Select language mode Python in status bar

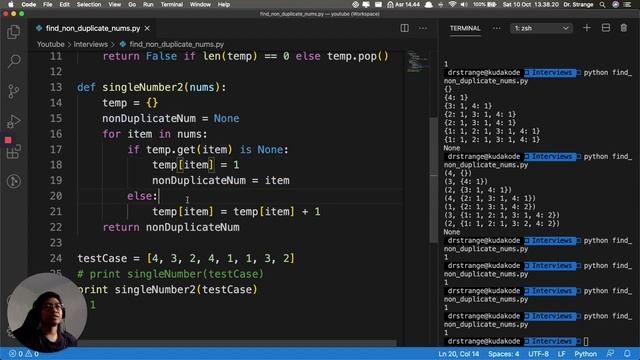tap(585, 354)
